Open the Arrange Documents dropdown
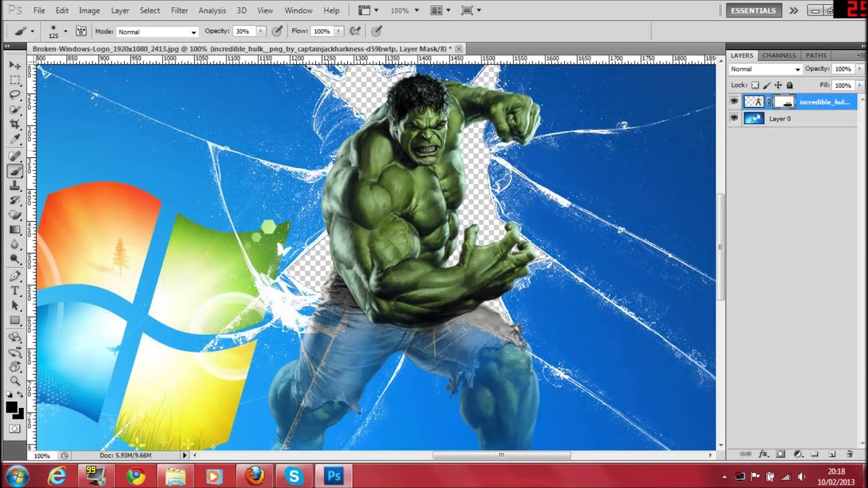The image size is (868, 488). coord(439,10)
